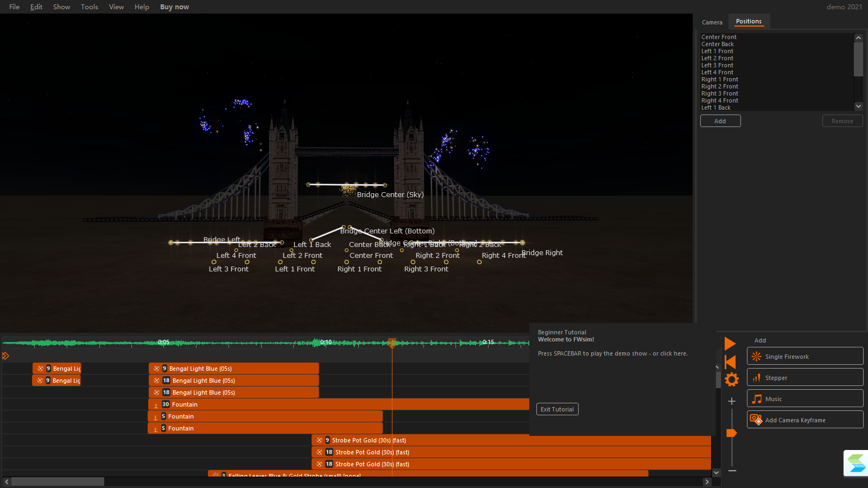
Task: Click the burst icon on first-row Bengal Light Blue clip
Action: point(156,369)
